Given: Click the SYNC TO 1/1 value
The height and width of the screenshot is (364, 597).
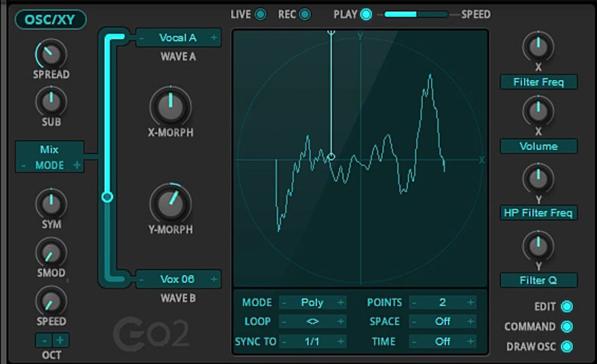Looking at the screenshot, I should tap(312, 342).
